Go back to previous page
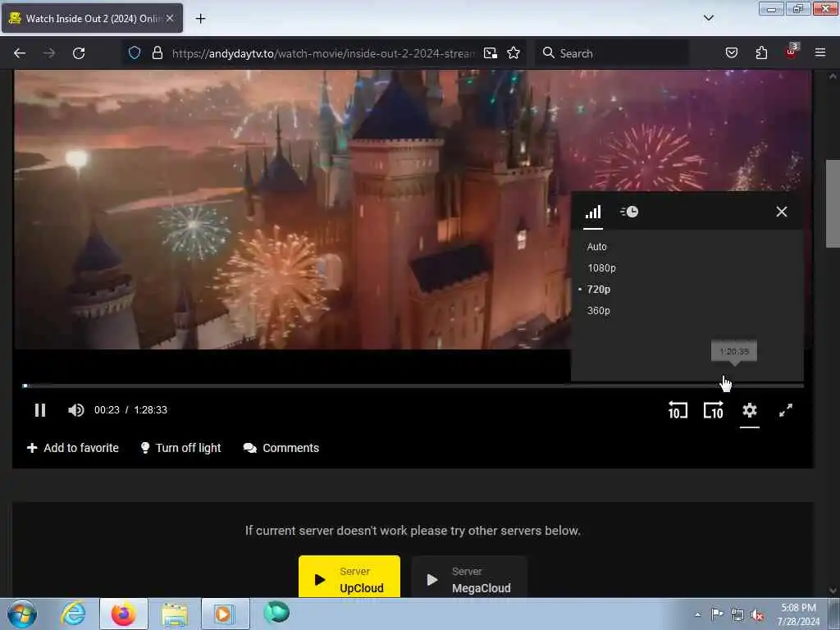The height and width of the screenshot is (630, 840). click(20, 53)
